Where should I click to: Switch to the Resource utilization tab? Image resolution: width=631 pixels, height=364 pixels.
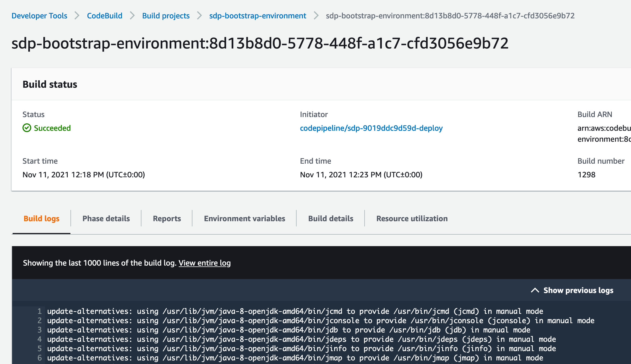pyautogui.click(x=412, y=218)
